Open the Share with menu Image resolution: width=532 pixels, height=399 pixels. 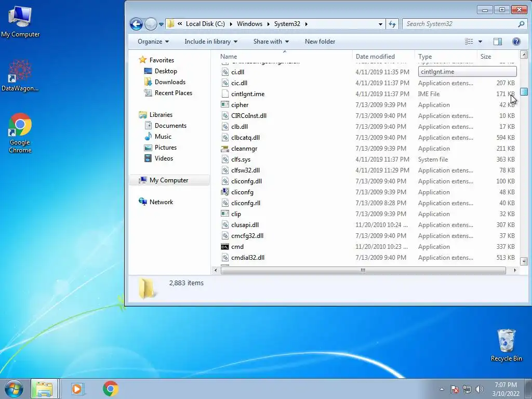(271, 42)
